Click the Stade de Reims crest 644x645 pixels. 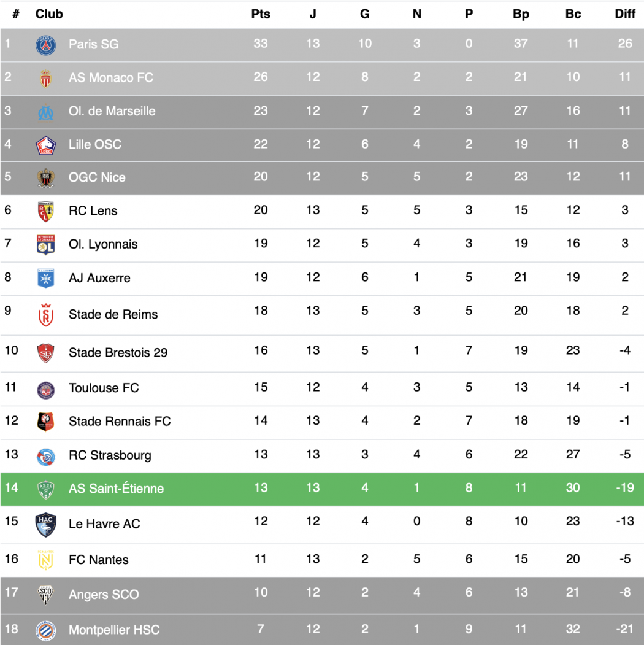click(45, 315)
